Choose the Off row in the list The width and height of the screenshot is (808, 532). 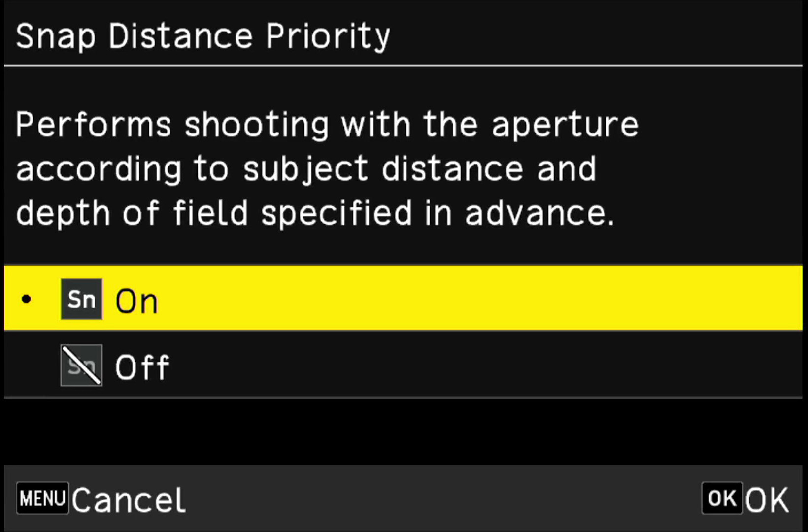[x=403, y=365]
